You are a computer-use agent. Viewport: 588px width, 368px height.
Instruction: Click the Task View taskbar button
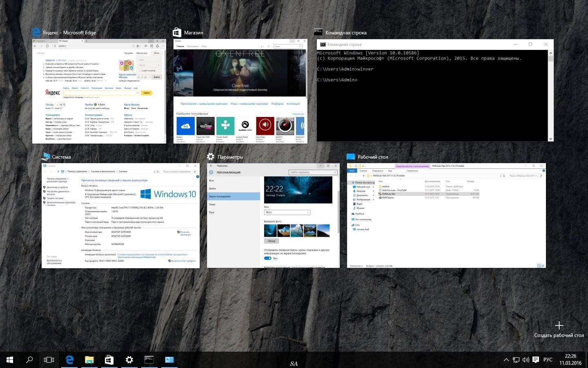[x=49, y=360]
